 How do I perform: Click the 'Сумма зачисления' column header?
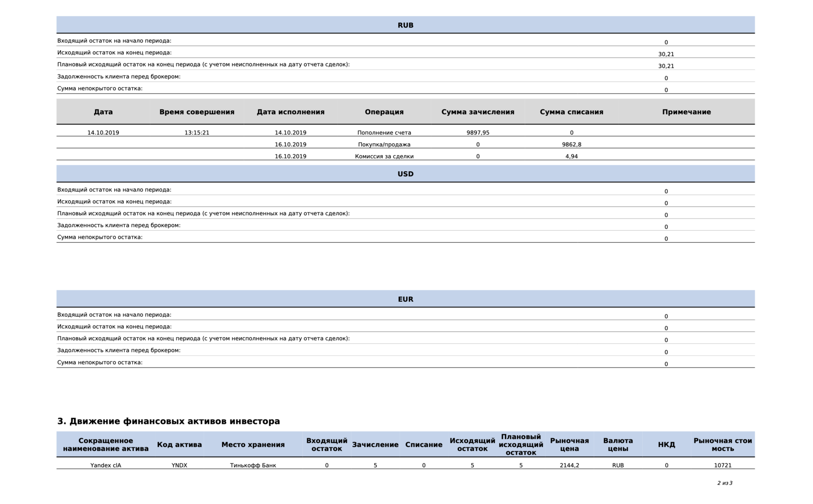coord(478,112)
